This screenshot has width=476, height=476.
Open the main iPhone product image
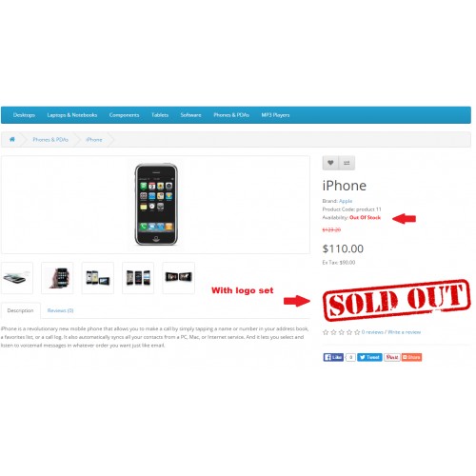(x=156, y=205)
